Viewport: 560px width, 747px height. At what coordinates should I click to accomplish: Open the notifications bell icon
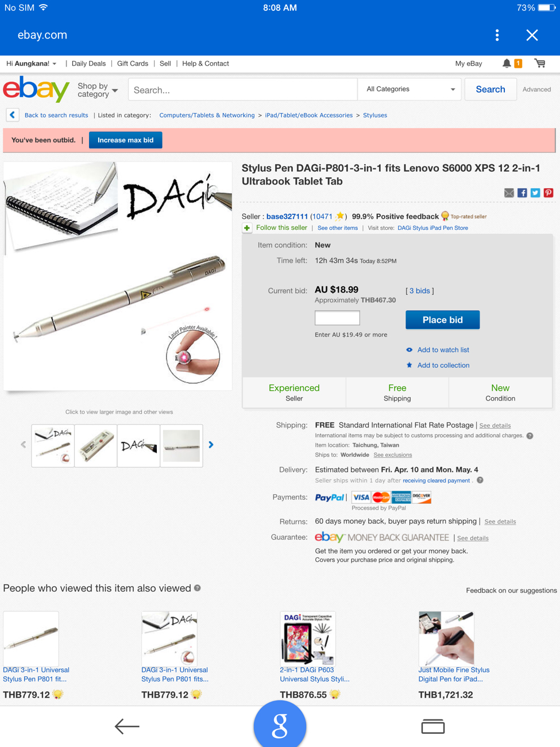[x=507, y=63]
